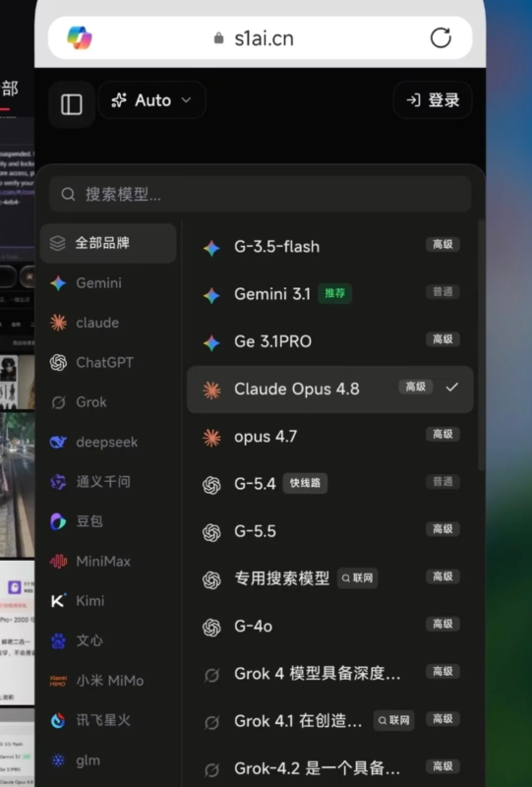Choose the Ge 3.1PRO model
The image size is (532, 787).
pos(329,341)
